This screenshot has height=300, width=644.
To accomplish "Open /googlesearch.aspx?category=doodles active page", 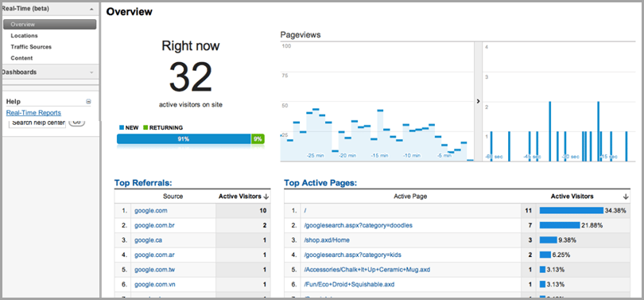I will coord(358,225).
